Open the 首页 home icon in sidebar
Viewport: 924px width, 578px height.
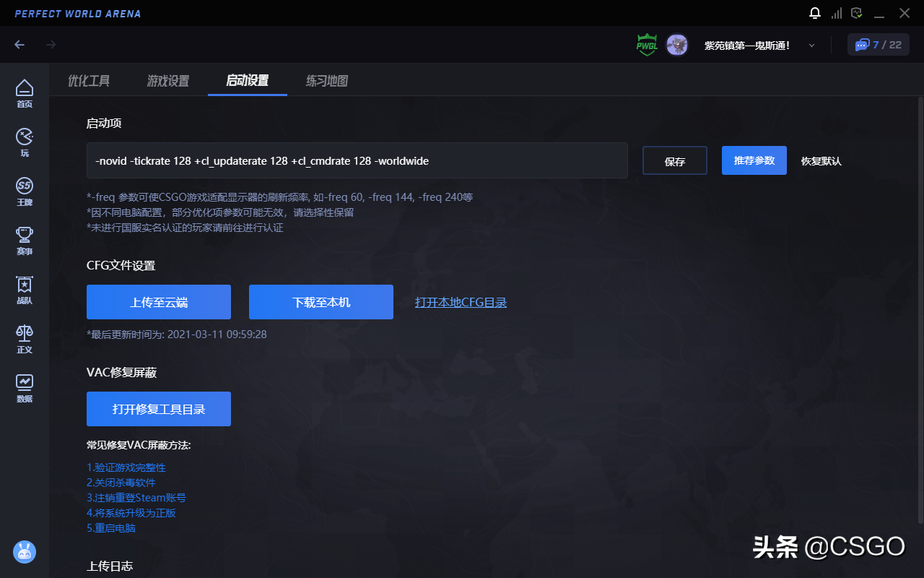(25, 92)
